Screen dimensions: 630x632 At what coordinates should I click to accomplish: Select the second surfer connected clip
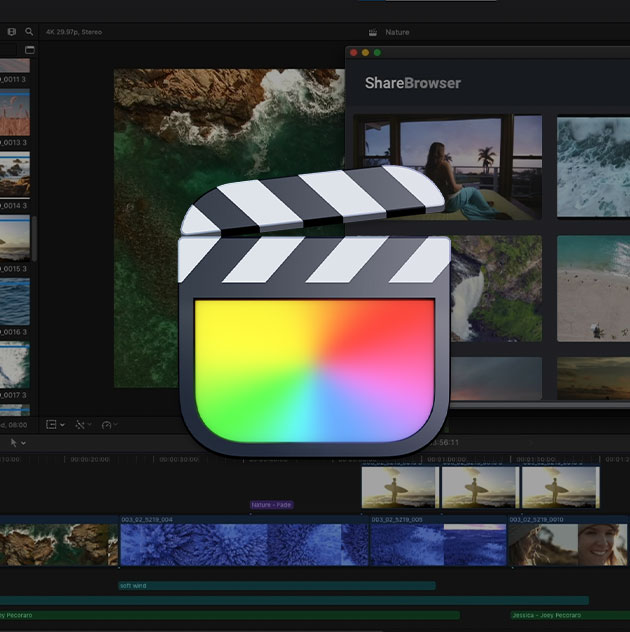(480, 486)
